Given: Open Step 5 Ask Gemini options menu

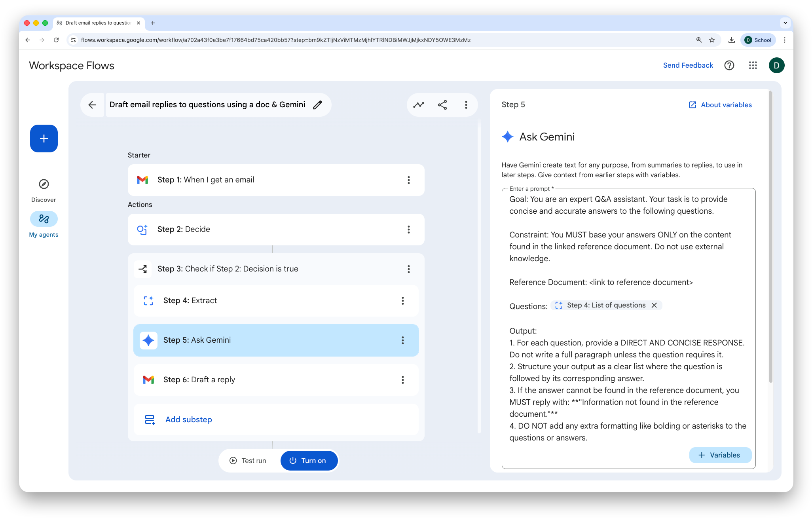Looking at the screenshot, I should pos(403,340).
